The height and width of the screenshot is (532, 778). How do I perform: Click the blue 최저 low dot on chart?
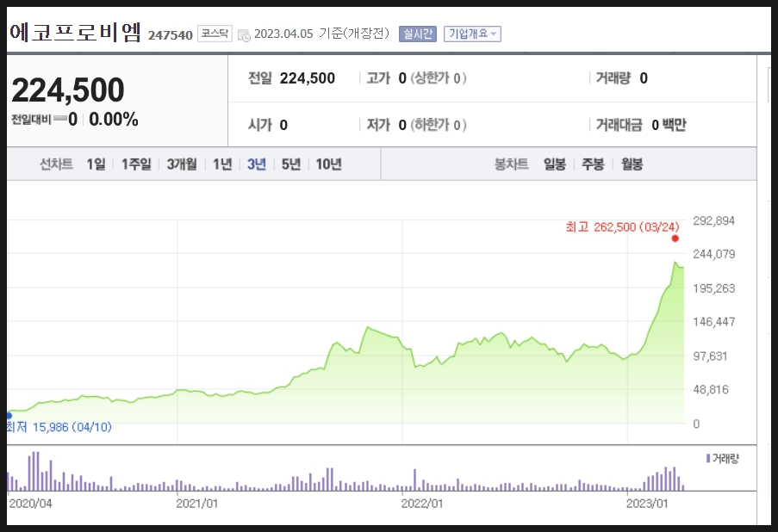(x=9, y=416)
